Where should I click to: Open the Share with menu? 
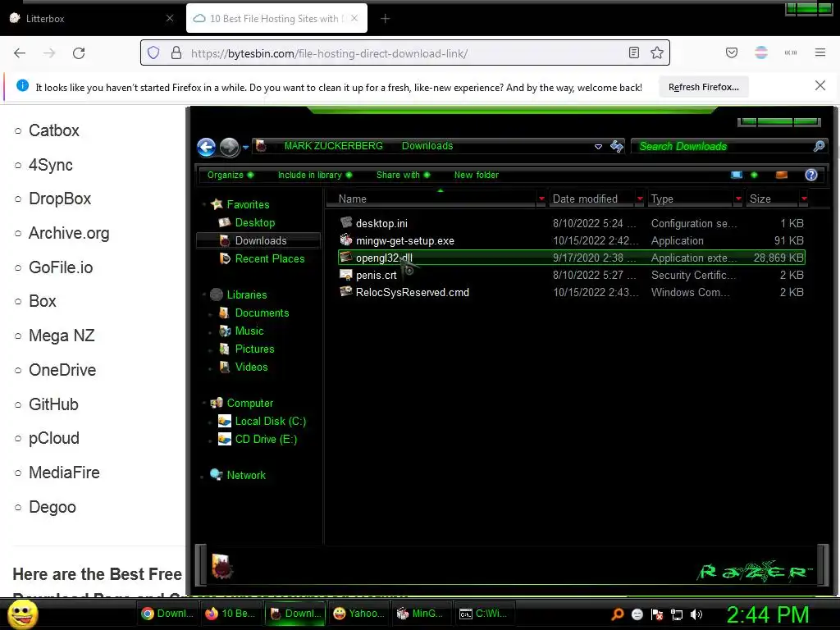(403, 176)
